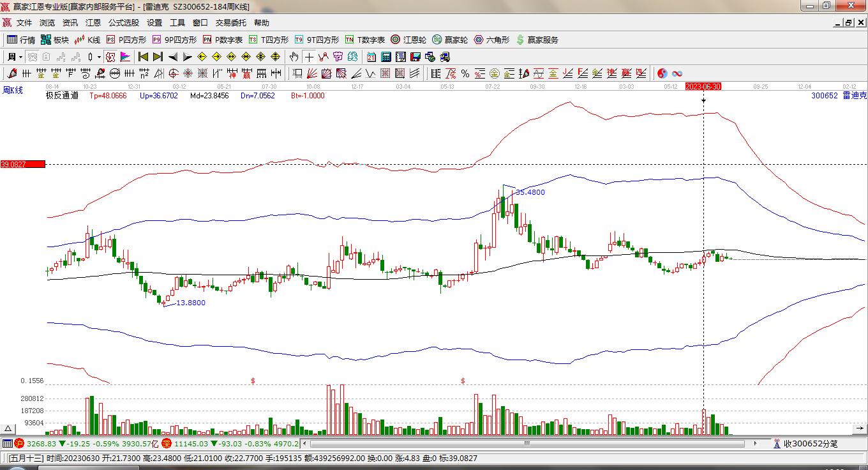
Task: Open the 板块 sector view
Action: (55, 40)
